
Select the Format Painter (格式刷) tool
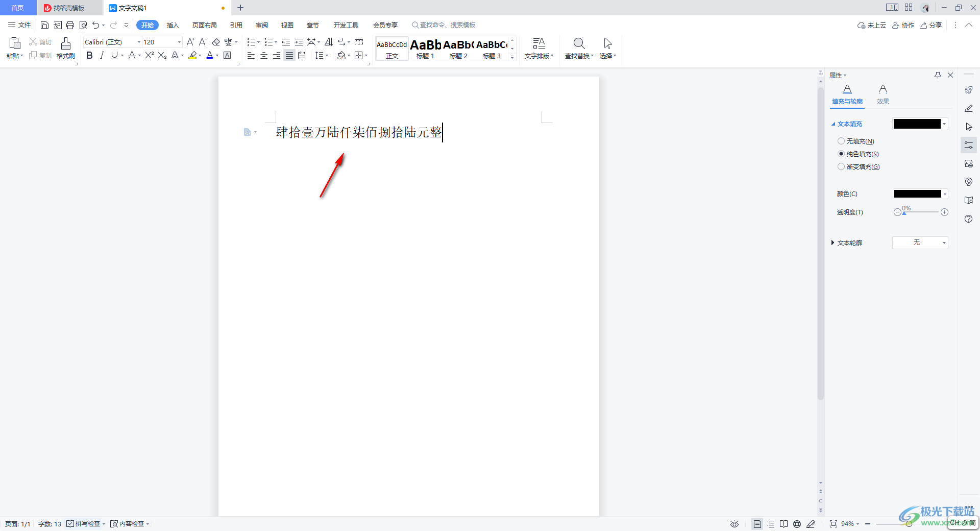66,48
